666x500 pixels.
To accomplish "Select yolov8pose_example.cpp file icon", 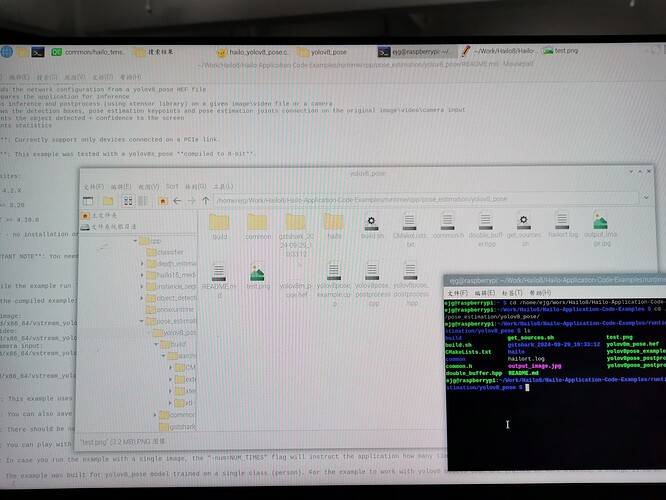I will 334,272.
